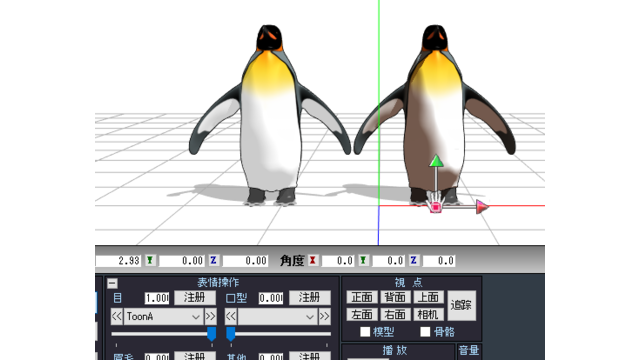
Task: Click the blue Z position axis icon
Action: click(x=213, y=260)
